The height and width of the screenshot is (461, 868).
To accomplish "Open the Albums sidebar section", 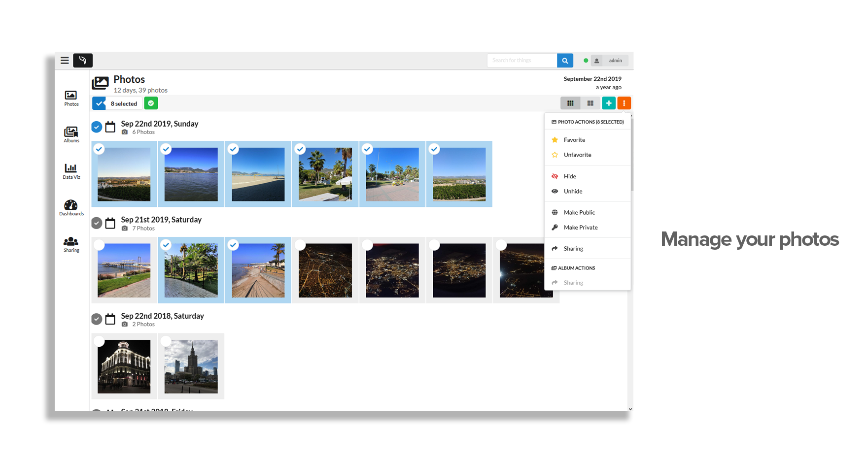I will [71, 134].
